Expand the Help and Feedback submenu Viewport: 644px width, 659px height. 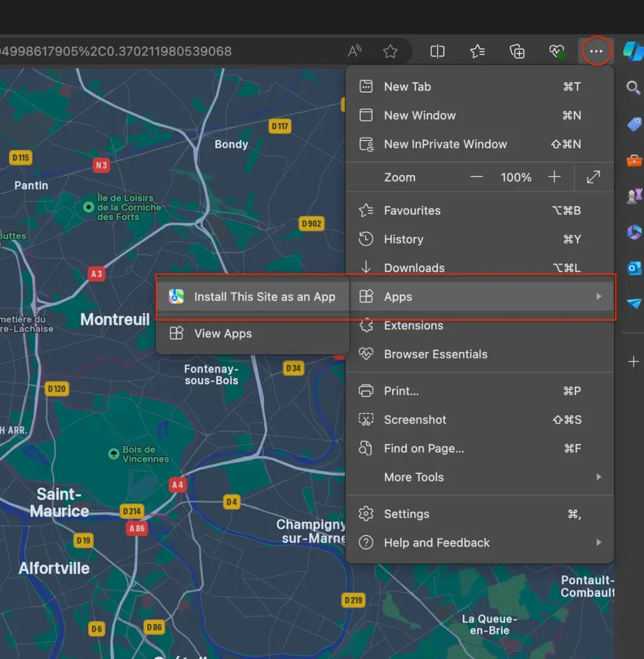click(599, 543)
